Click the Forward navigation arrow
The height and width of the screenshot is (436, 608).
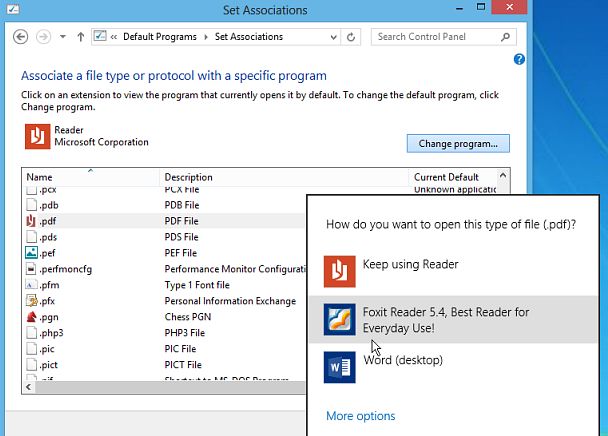point(43,37)
